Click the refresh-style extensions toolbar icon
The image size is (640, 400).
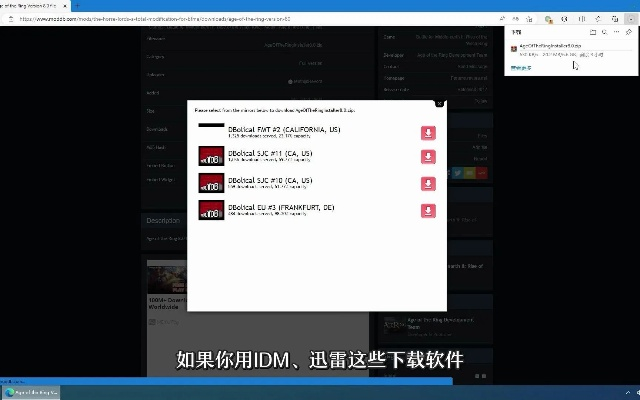coord(564,19)
